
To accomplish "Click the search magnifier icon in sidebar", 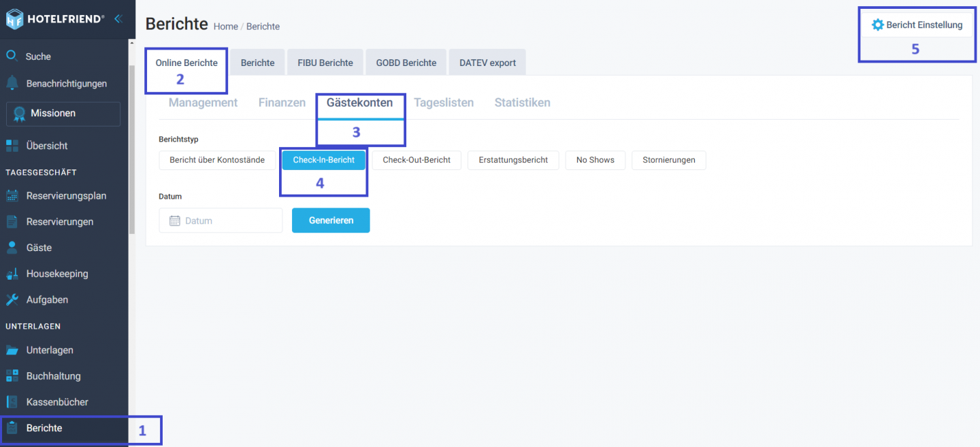I will [x=12, y=56].
